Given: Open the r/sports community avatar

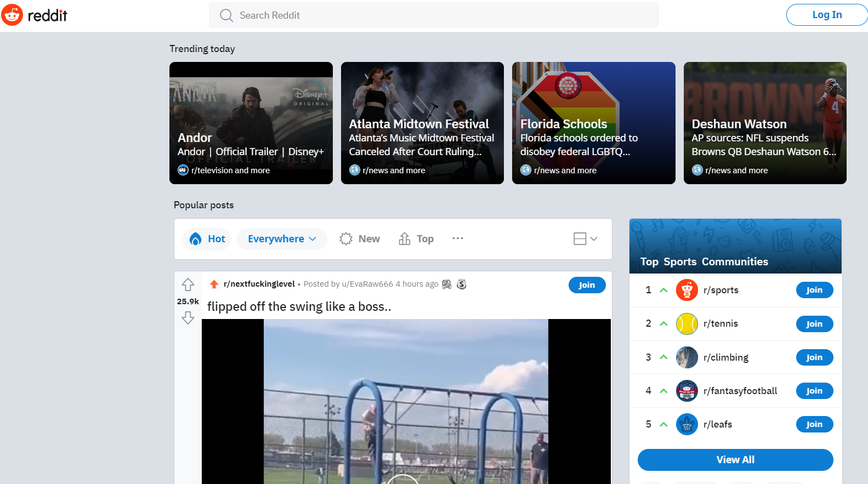Looking at the screenshot, I should (x=687, y=290).
